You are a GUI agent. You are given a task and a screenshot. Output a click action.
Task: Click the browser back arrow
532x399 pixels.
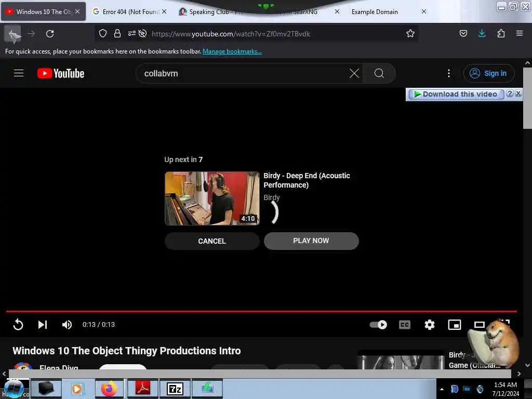12,34
